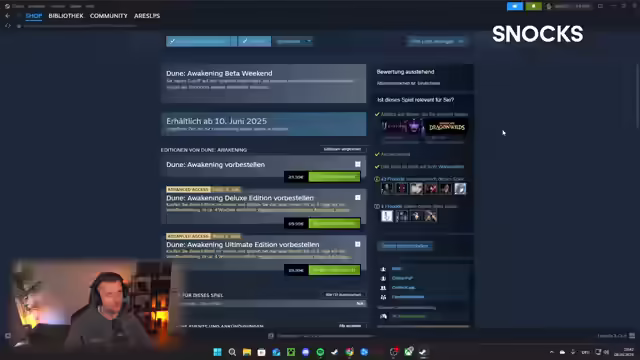Click the info icon beside lower Freunde row
This screenshot has height=360, width=640.
(x=377, y=207)
